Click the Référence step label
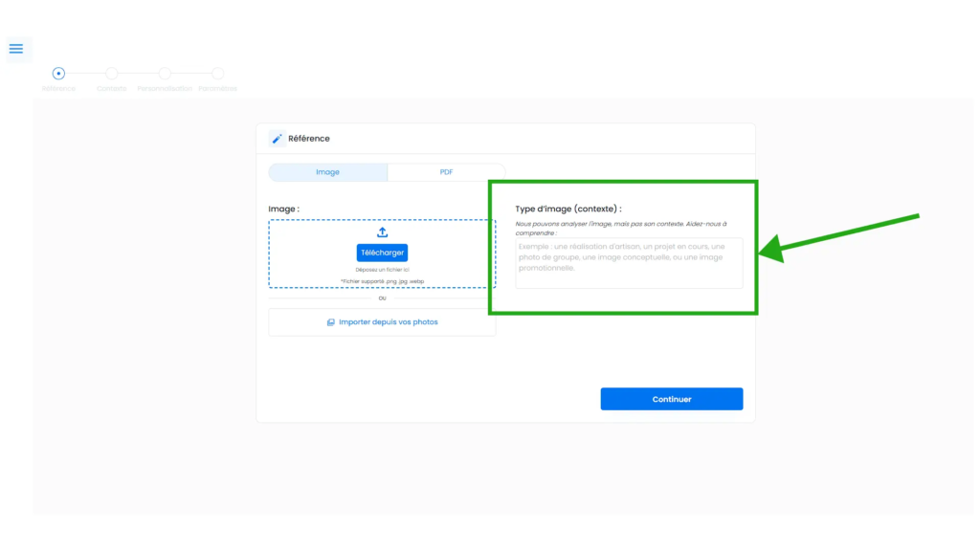The image size is (980, 551). pos(58,89)
